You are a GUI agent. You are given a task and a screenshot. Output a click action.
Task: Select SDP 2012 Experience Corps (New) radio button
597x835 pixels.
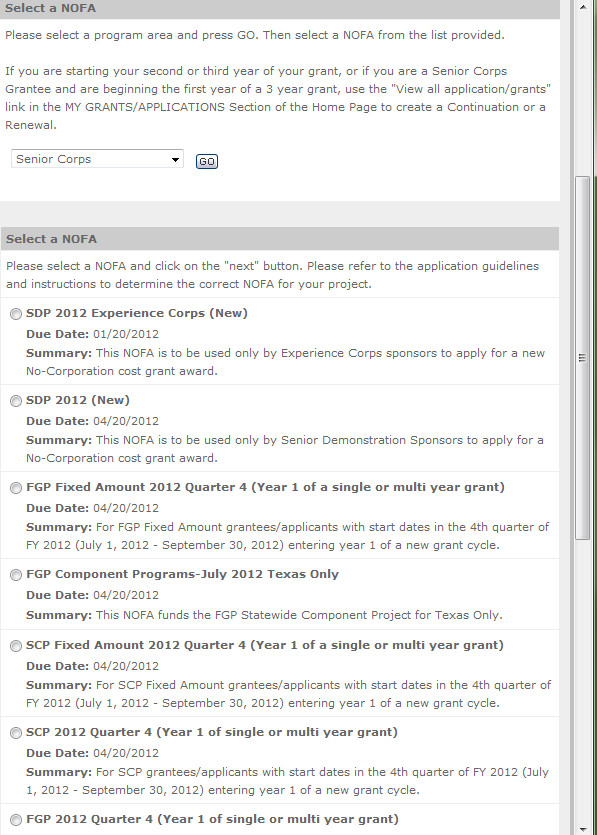pos(16,314)
